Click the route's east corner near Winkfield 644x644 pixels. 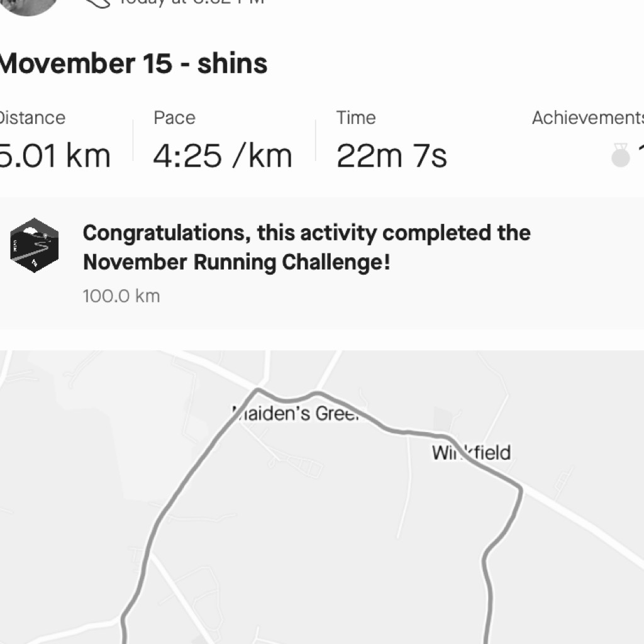[x=520, y=489]
